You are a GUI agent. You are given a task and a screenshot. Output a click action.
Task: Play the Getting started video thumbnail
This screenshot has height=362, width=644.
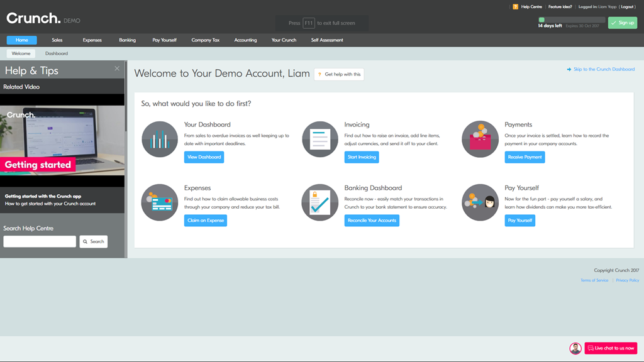[x=62, y=140]
